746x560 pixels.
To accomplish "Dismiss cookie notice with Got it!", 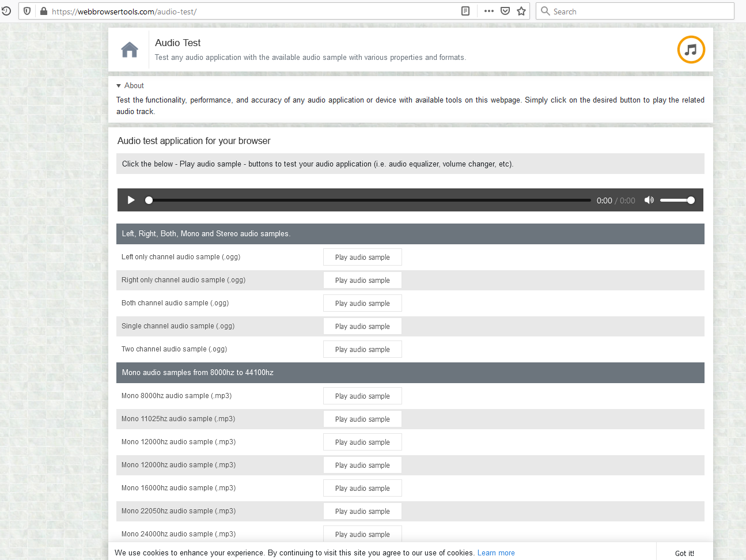I will [x=684, y=553].
